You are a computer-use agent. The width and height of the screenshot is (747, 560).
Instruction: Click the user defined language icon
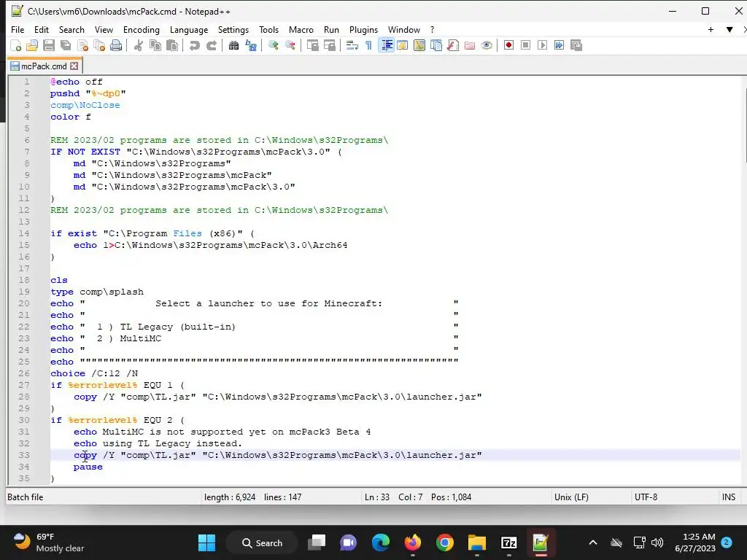pyautogui.click(x=403, y=45)
